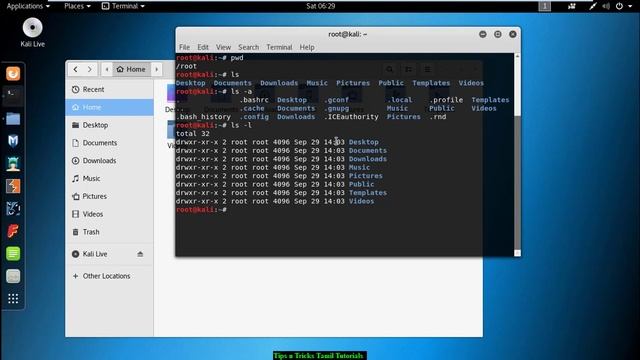Click the terminal title 'root@kali: ~'
The image size is (640, 360).
tap(348, 34)
